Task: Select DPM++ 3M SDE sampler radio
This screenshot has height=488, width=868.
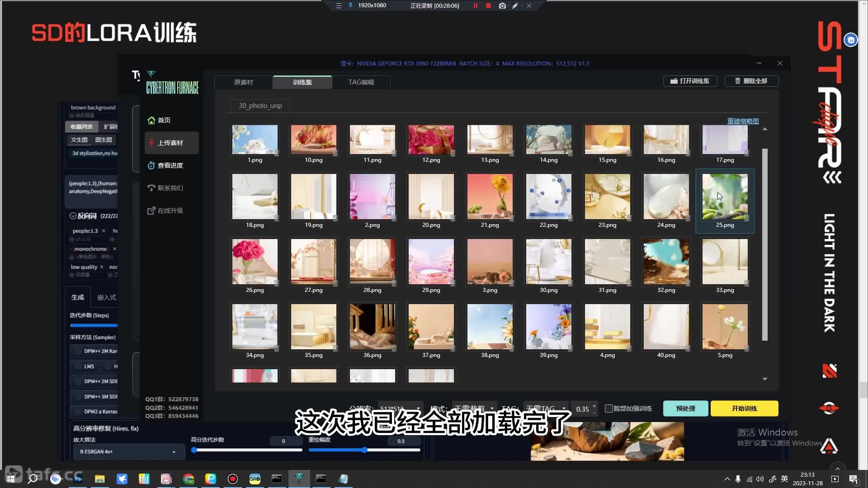Action: [x=78, y=397]
